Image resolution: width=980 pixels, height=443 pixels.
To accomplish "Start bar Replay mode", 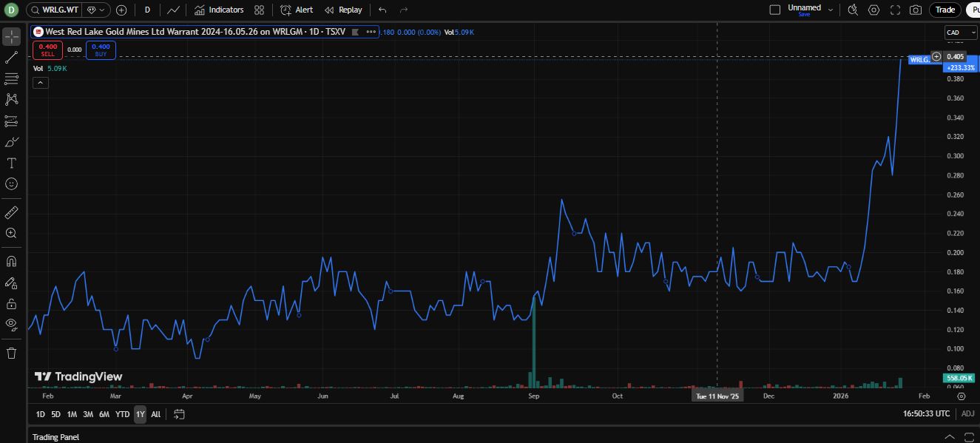I will tap(343, 10).
